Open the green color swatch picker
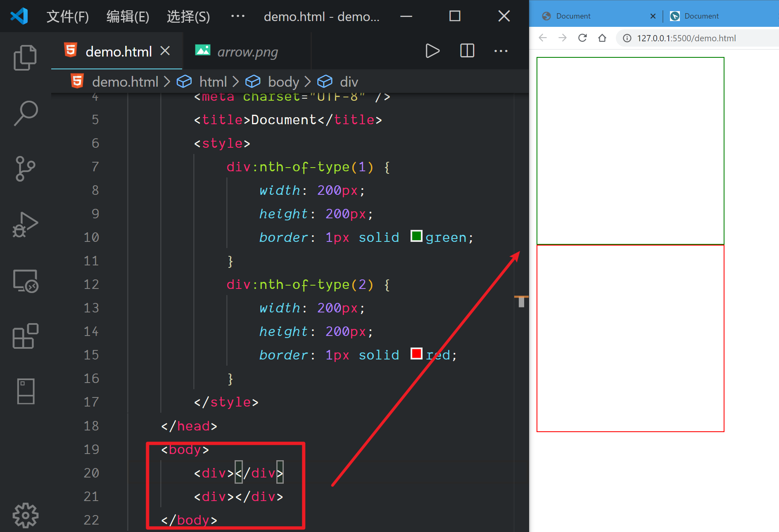The width and height of the screenshot is (779, 532). 416,236
